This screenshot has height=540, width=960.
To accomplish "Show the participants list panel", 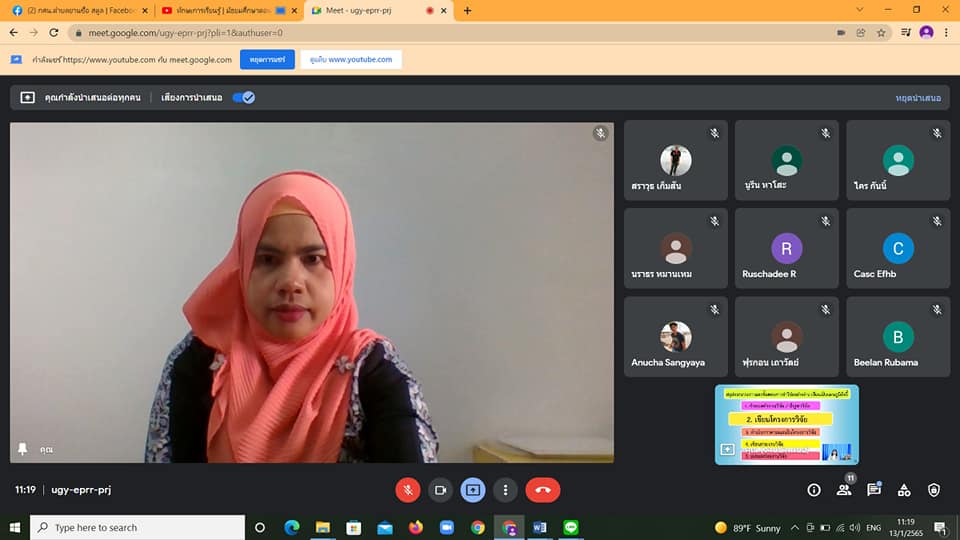I will point(844,490).
